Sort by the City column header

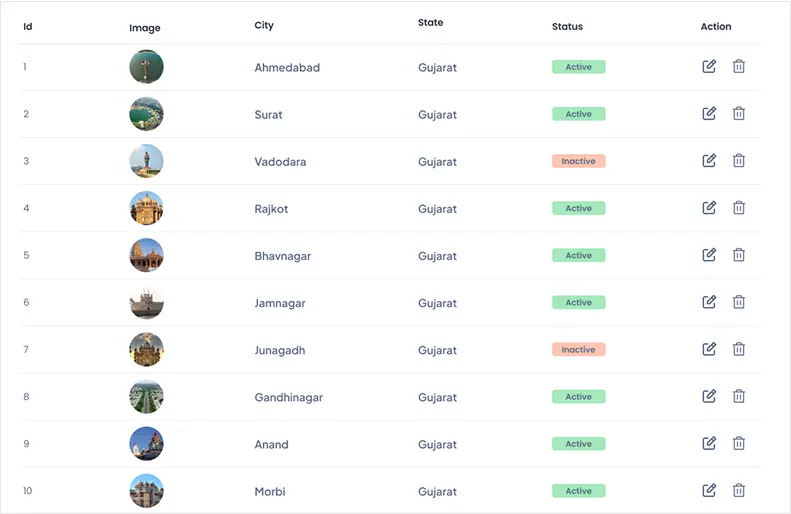tap(264, 25)
